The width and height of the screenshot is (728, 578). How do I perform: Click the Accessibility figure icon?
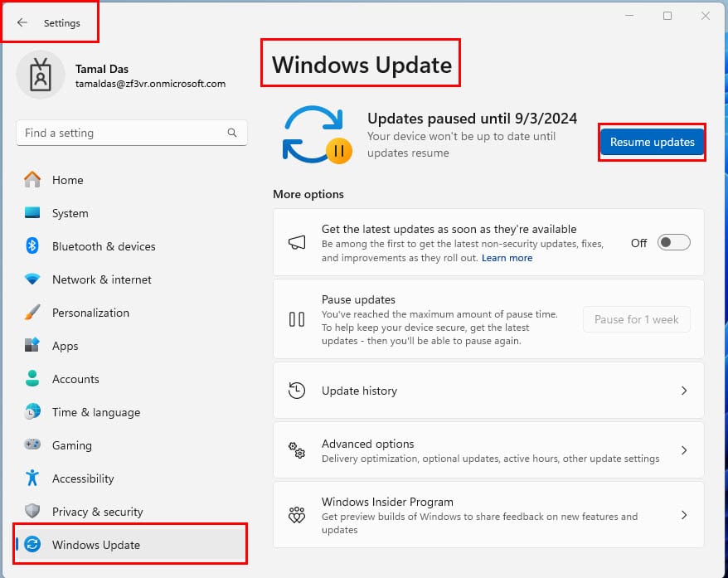[32, 478]
